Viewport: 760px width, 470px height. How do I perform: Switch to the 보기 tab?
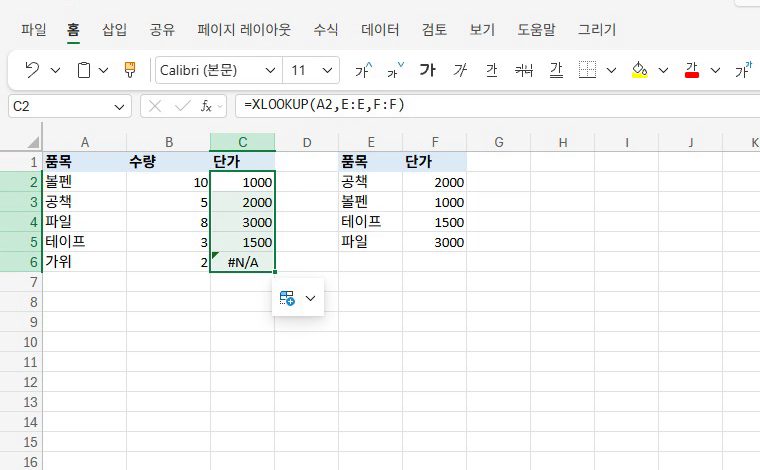tap(482, 30)
